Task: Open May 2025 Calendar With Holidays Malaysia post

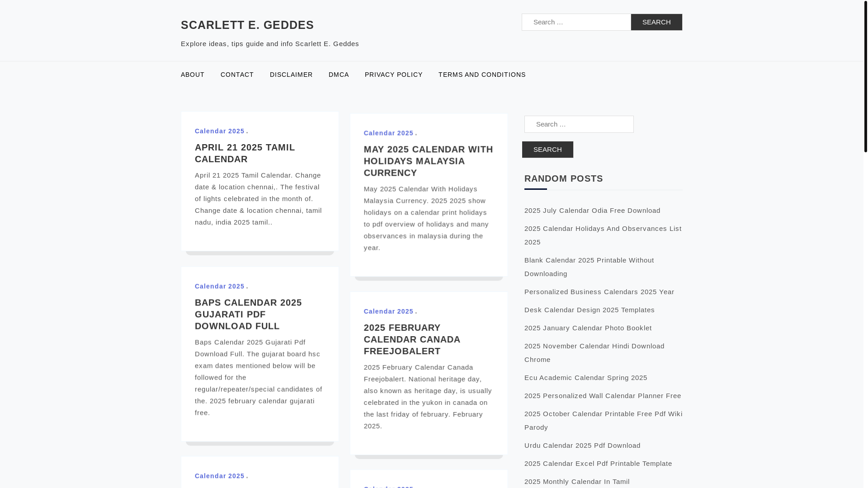Action: [x=428, y=161]
